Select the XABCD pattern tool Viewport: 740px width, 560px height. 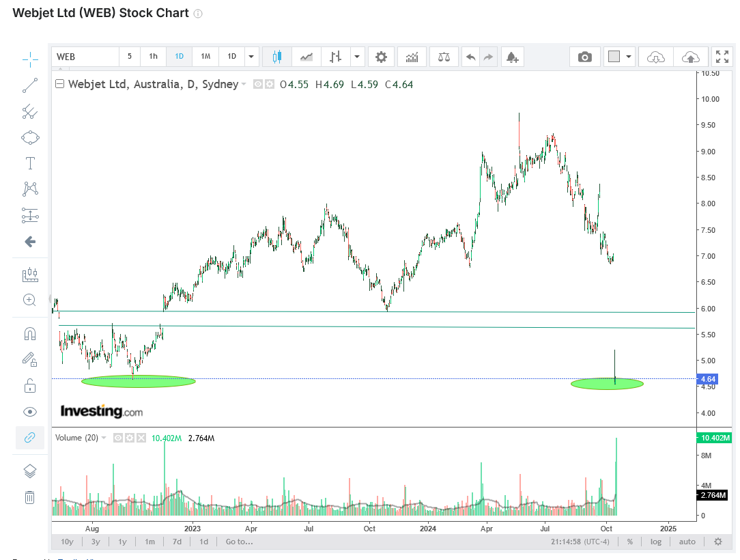[x=30, y=189]
